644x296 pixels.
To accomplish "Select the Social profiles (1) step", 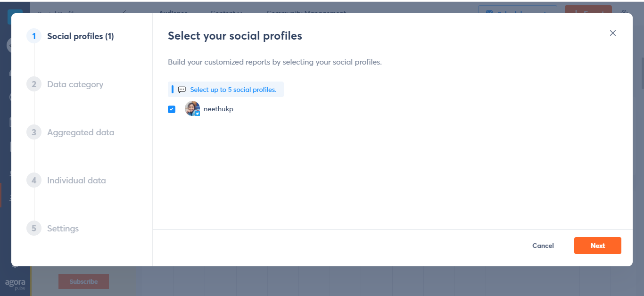I will click(x=81, y=36).
